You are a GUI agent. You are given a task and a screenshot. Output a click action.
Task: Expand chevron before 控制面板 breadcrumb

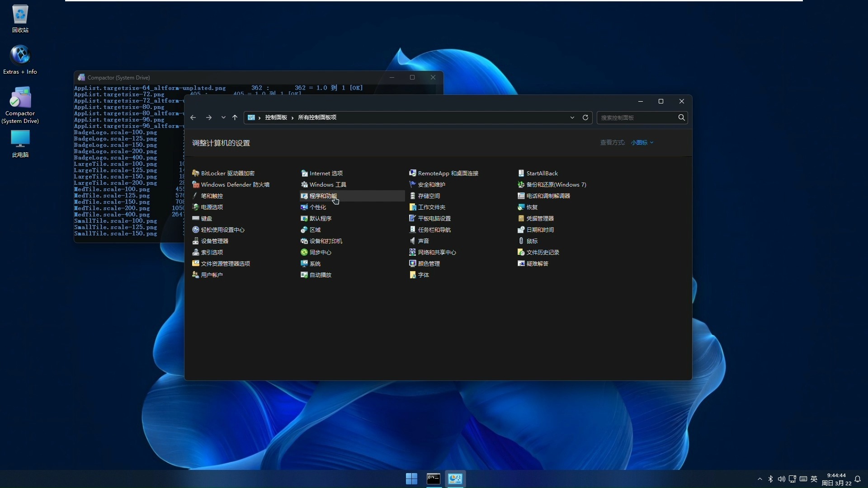pyautogui.click(x=259, y=118)
